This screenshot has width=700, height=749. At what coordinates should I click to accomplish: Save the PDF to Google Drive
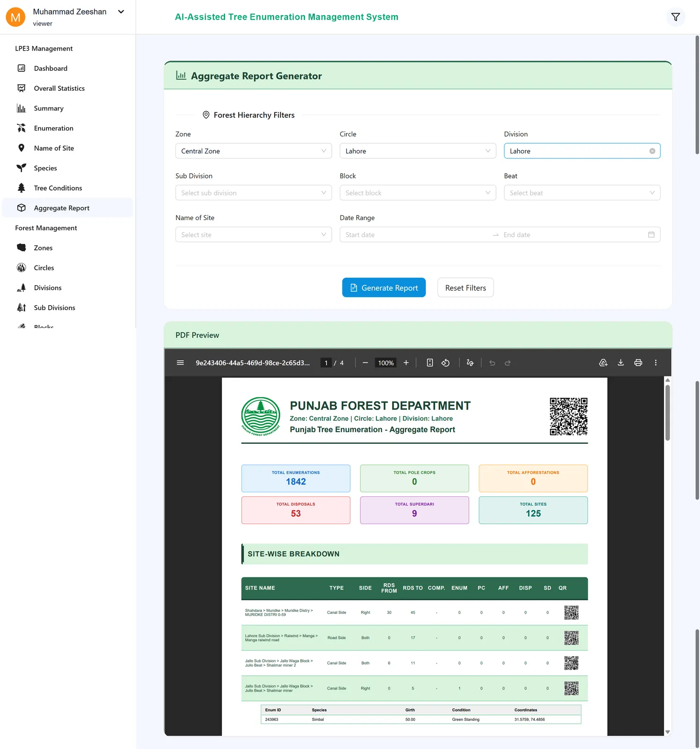[603, 363]
